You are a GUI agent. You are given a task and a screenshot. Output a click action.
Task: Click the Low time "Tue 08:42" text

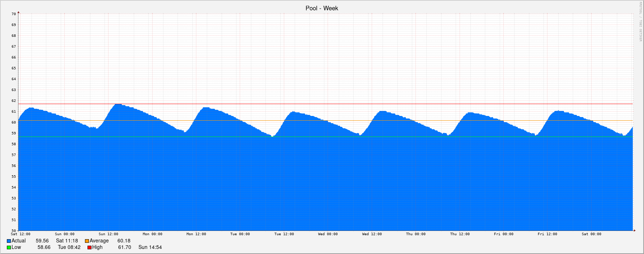[x=69, y=247]
